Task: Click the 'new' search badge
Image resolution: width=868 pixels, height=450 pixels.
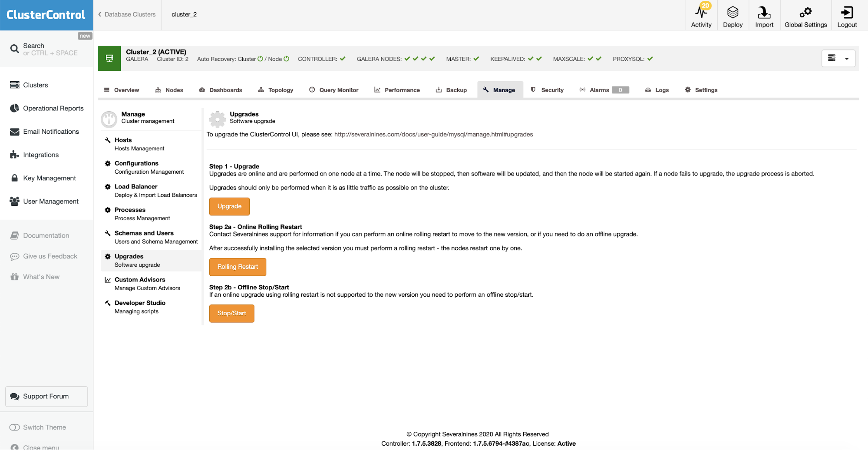Action: [x=85, y=36]
